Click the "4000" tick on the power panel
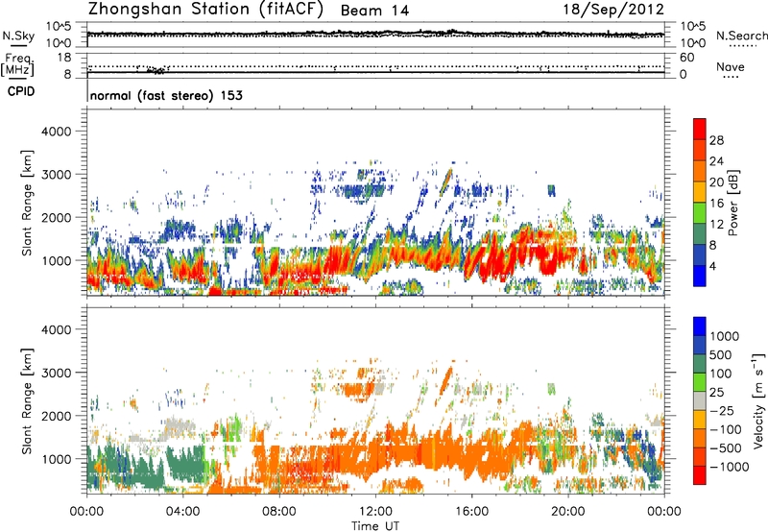 [56, 132]
